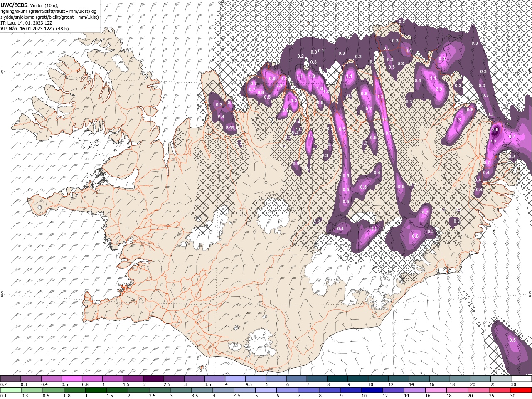
Task: Click the 1.5–2 magenta swatch on upper scale
Action: tap(133, 378)
